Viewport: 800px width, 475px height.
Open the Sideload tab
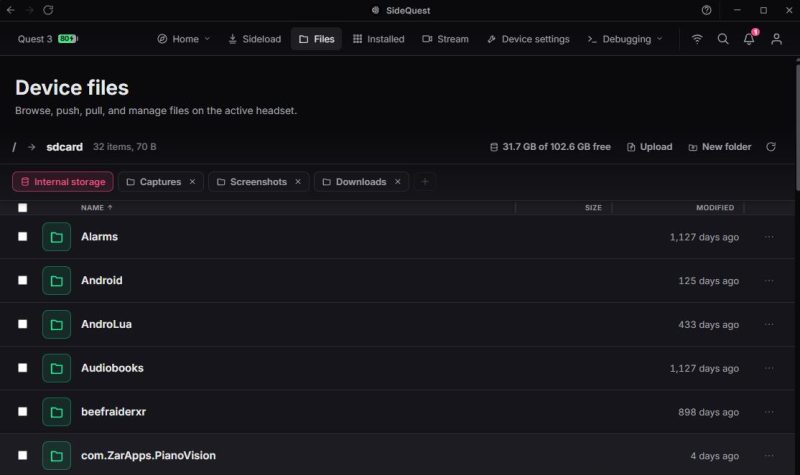click(x=254, y=39)
